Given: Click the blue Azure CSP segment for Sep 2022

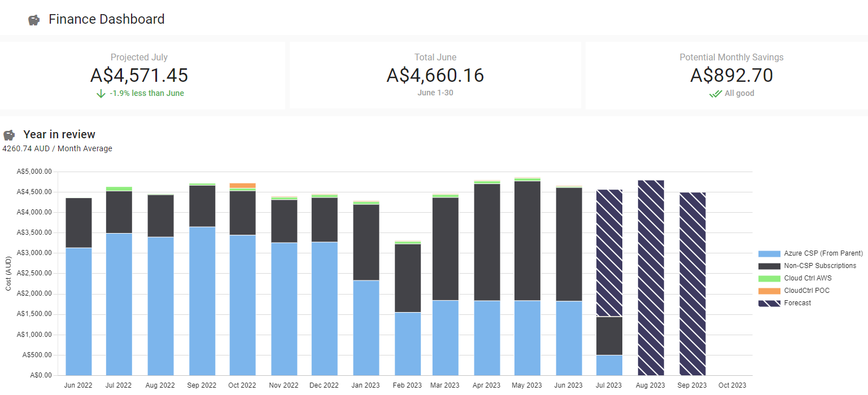Looking at the screenshot, I should click(202, 301).
